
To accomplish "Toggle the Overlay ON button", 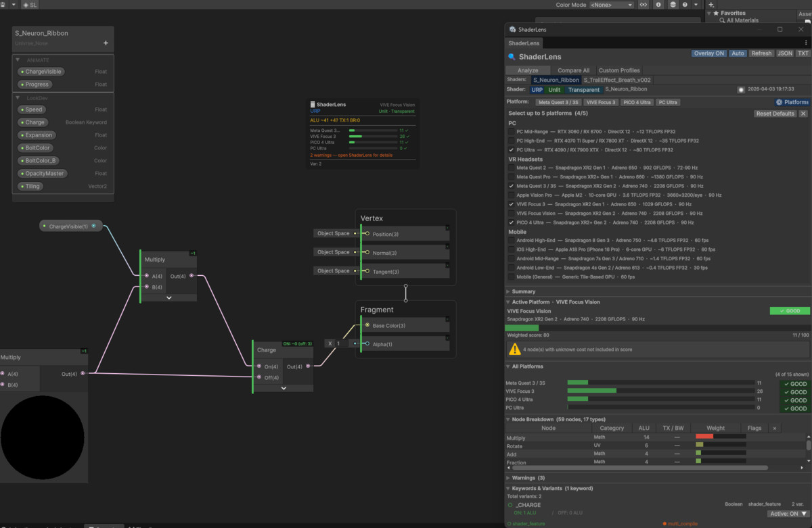I will (708, 53).
